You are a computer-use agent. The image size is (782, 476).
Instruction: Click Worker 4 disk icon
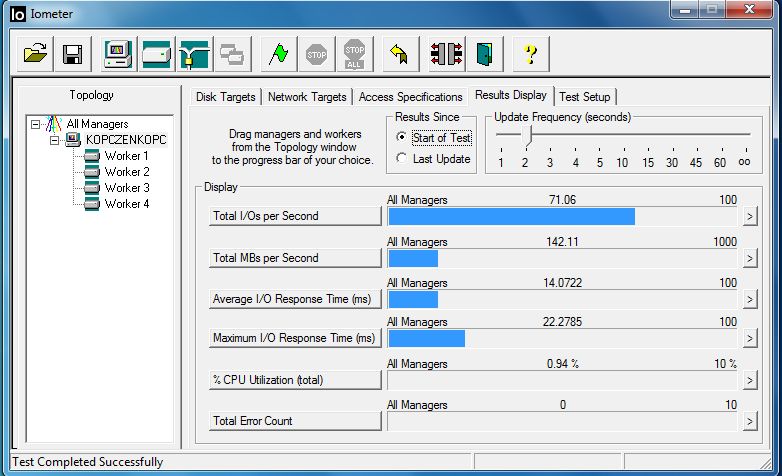[x=92, y=204]
